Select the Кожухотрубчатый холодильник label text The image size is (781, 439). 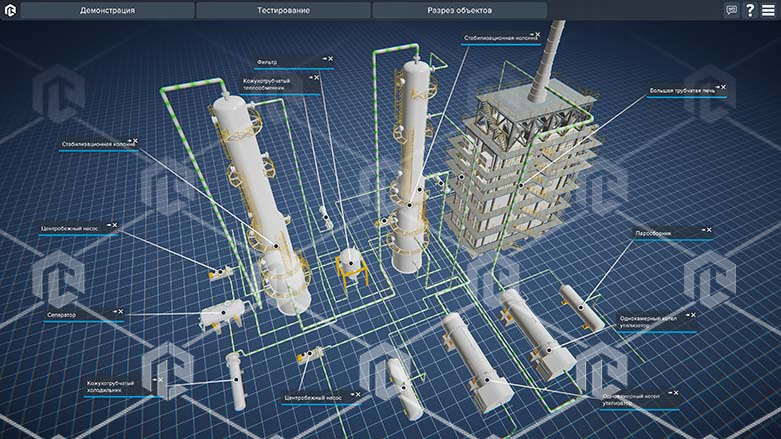click(x=110, y=387)
